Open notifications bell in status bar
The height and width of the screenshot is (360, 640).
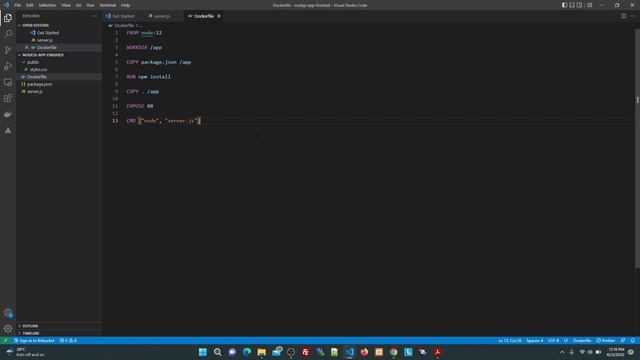[633, 340]
